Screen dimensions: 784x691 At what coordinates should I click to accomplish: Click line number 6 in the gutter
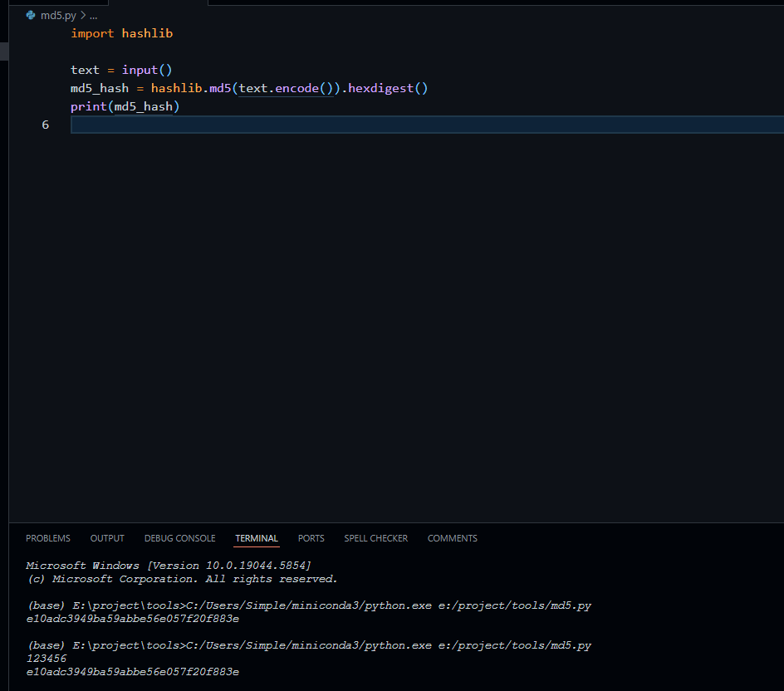[x=46, y=125]
